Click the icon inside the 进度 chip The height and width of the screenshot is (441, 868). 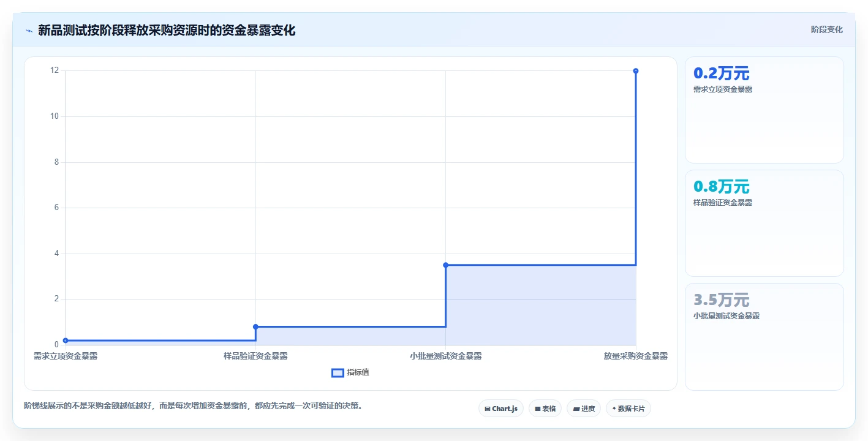pyautogui.click(x=576, y=409)
